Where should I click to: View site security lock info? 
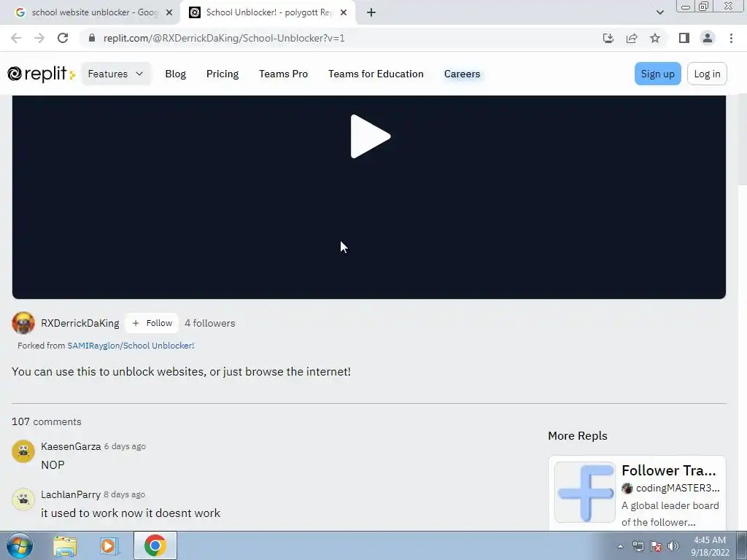click(92, 38)
